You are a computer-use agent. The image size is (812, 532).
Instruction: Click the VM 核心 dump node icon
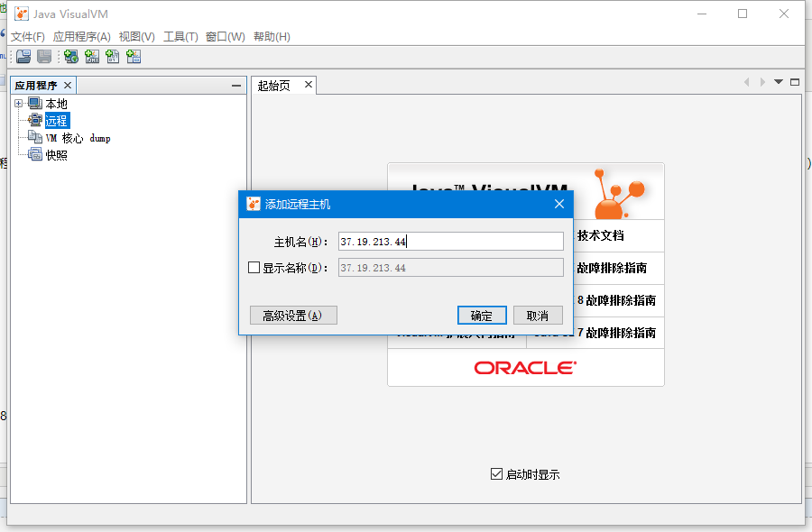pyautogui.click(x=35, y=138)
